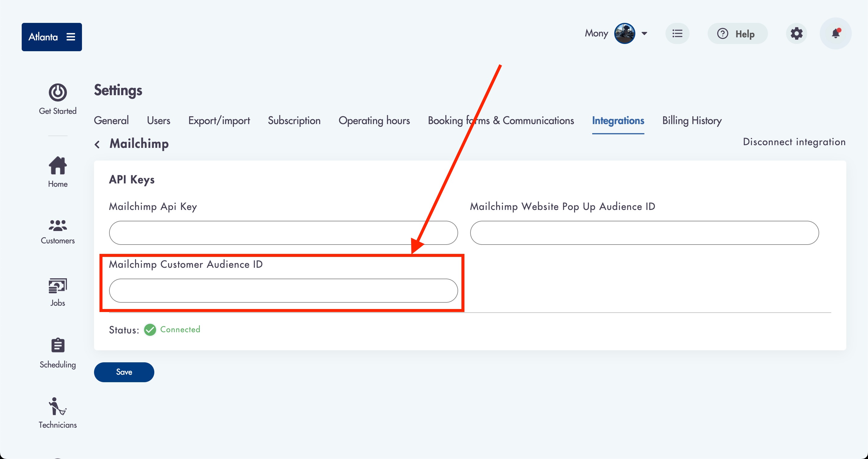Switch to the General tab
The height and width of the screenshot is (459, 868).
111,120
